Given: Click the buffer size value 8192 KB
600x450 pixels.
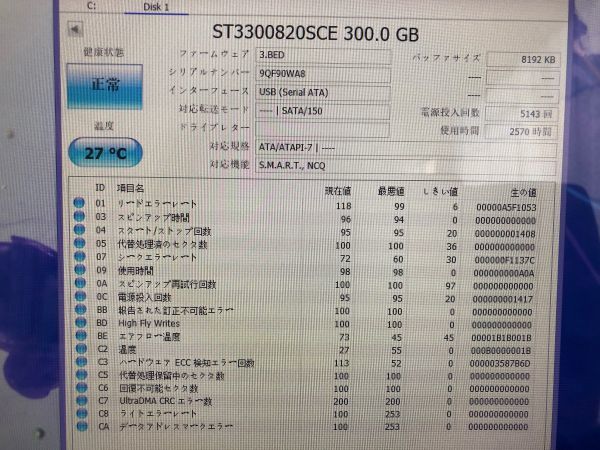Looking at the screenshot, I should pos(523,60).
